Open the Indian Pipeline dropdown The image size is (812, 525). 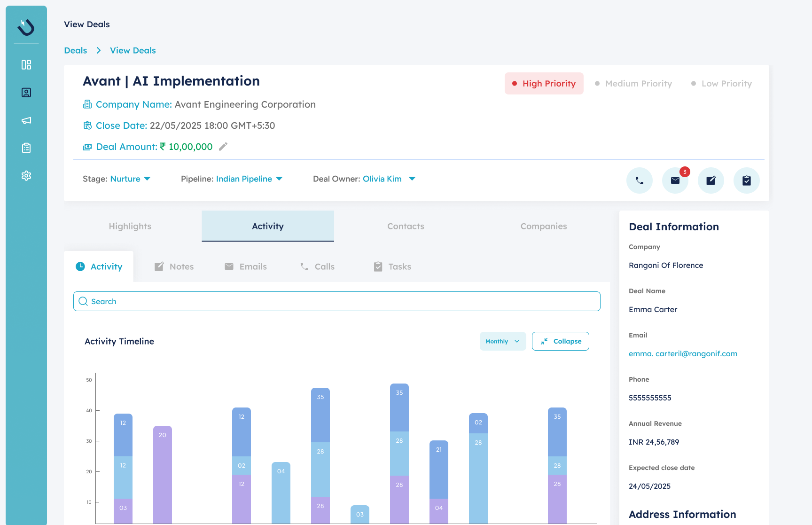coord(279,179)
